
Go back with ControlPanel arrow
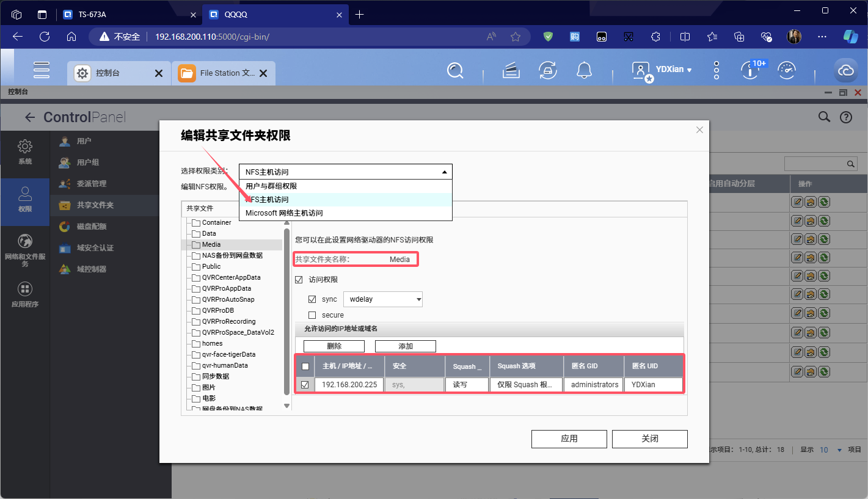click(x=29, y=117)
